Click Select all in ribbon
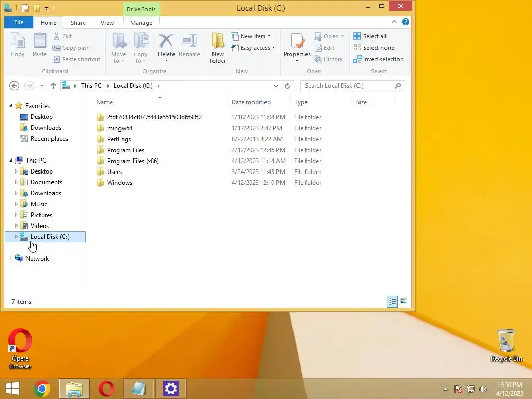 (x=370, y=36)
